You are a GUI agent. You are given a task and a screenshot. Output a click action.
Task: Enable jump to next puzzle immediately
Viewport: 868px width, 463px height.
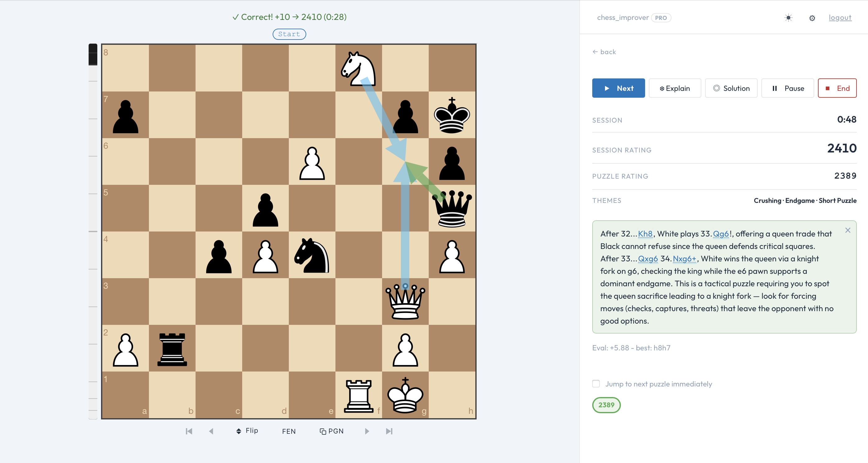pyautogui.click(x=596, y=384)
